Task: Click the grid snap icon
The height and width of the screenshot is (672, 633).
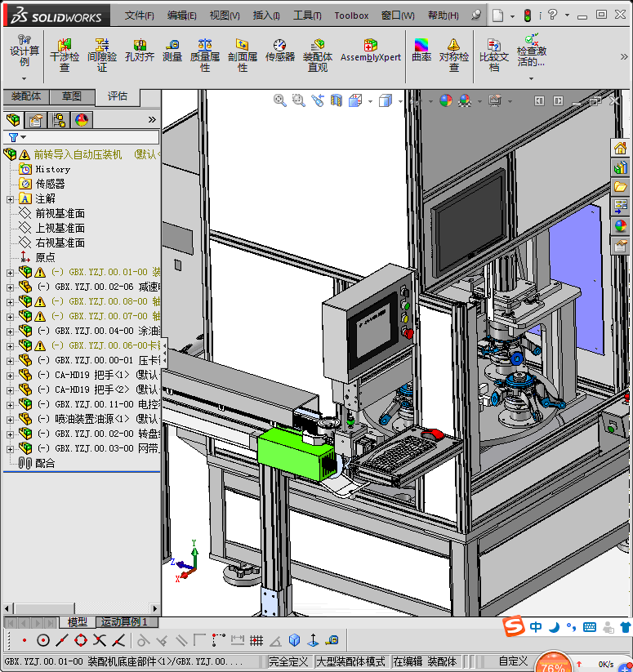Action: pos(256,640)
